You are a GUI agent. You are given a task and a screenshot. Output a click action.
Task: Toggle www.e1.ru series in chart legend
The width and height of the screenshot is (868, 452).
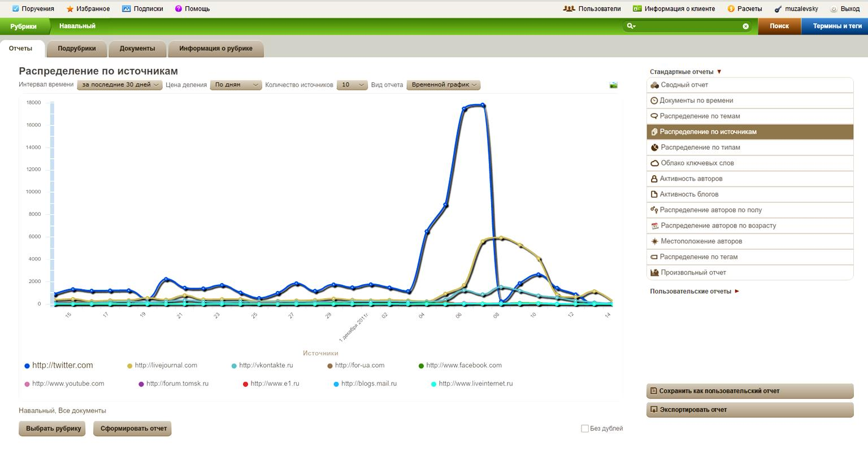(x=271, y=384)
